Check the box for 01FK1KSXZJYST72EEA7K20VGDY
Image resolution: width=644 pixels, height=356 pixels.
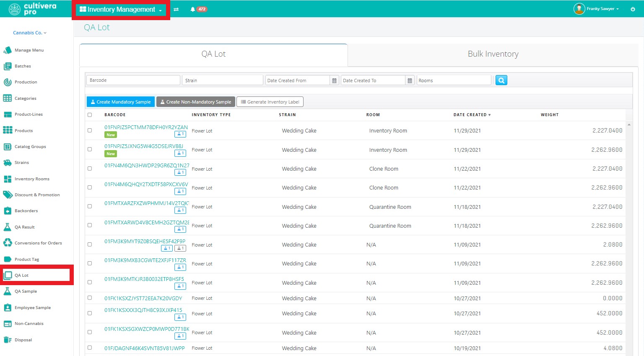[x=90, y=298]
